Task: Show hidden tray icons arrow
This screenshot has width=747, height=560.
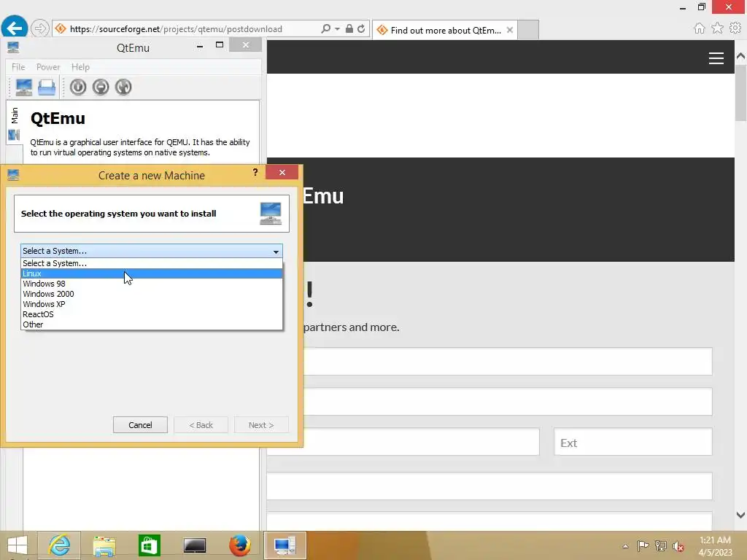Action: point(625,546)
